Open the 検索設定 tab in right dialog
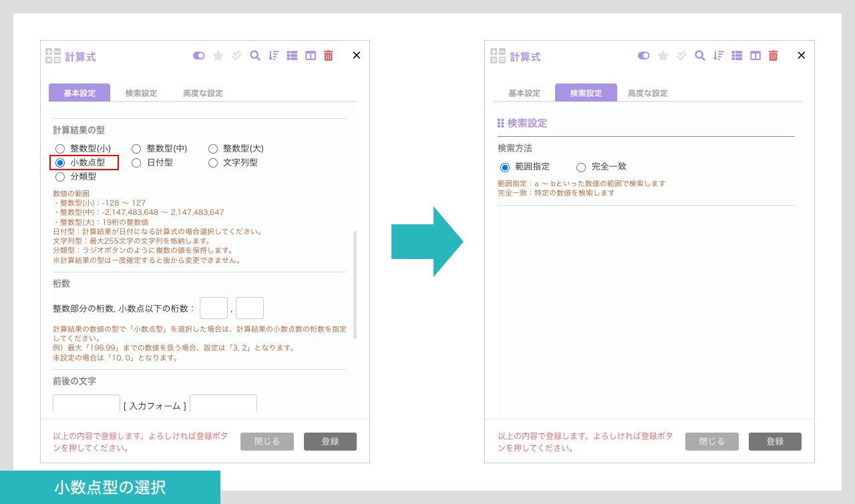855x504 pixels. [586, 93]
